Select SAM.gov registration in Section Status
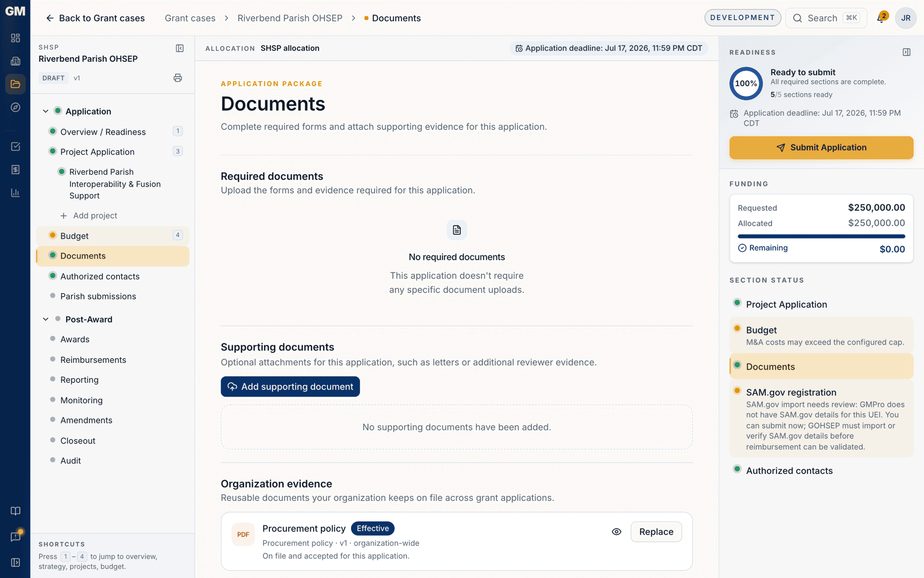The image size is (924, 578). [821, 419]
